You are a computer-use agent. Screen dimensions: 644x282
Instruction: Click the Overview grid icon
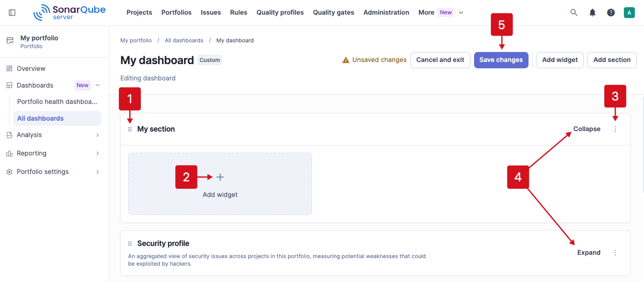point(9,68)
